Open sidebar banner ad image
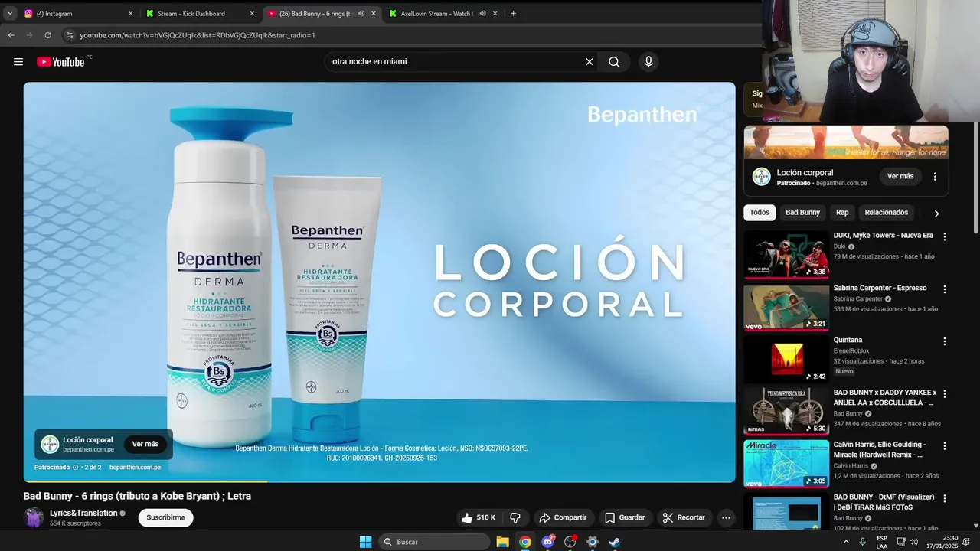This screenshot has width=980, height=551. coord(846,142)
